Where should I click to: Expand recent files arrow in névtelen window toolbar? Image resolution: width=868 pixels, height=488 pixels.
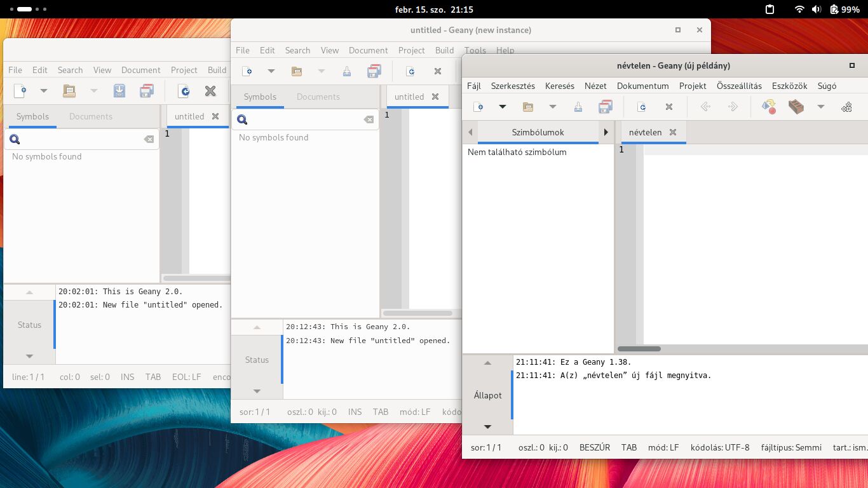[x=552, y=107]
